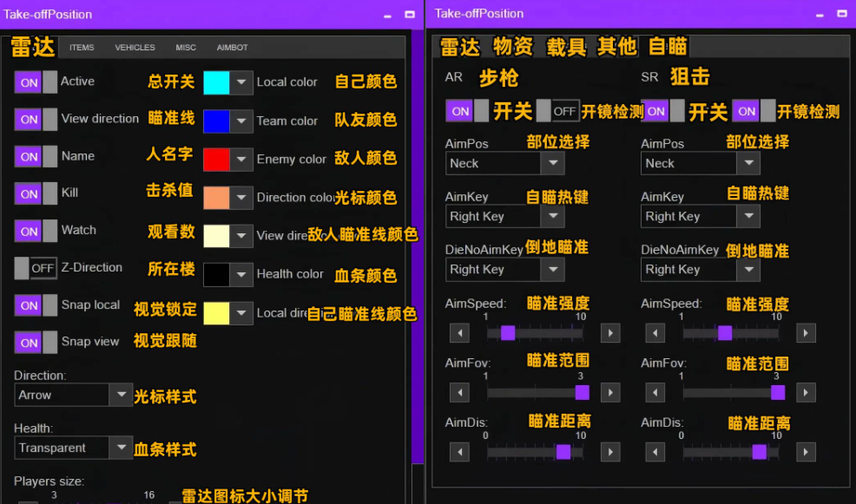The height and width of the screenshot is (504, 856).
Task: Turn off the AR rifle aimbot switch
Action: coord(459,112)
